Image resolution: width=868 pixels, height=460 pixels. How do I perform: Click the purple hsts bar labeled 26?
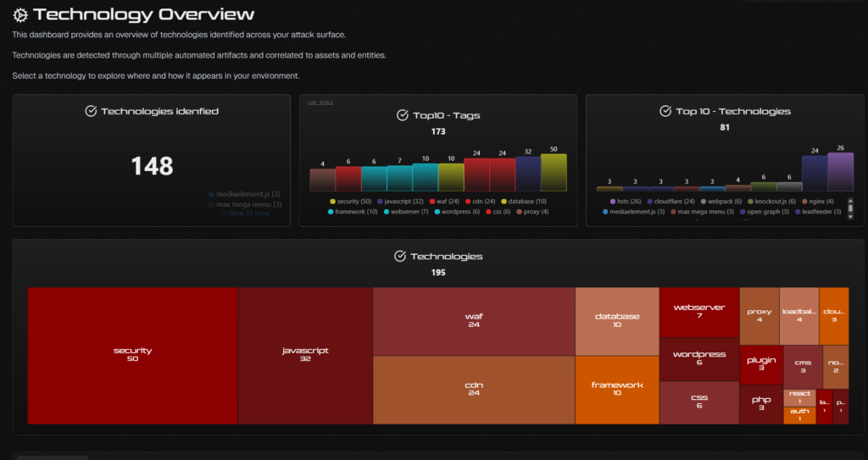840,172
